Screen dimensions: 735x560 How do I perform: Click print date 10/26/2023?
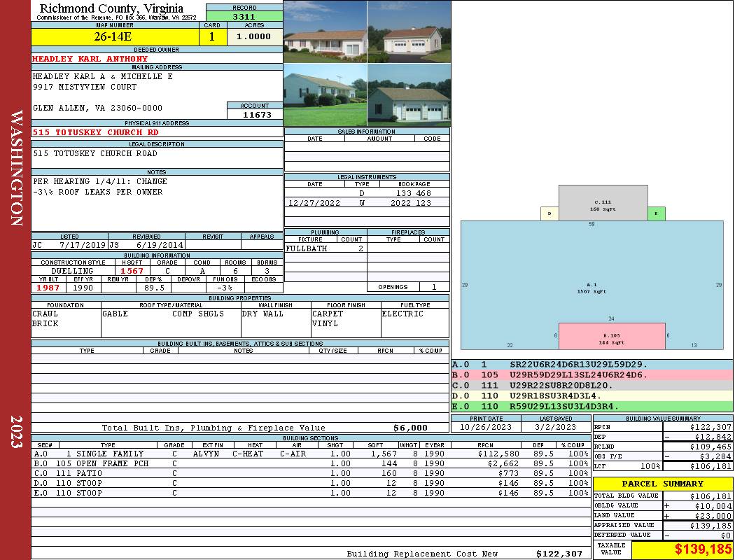[486, 427]
